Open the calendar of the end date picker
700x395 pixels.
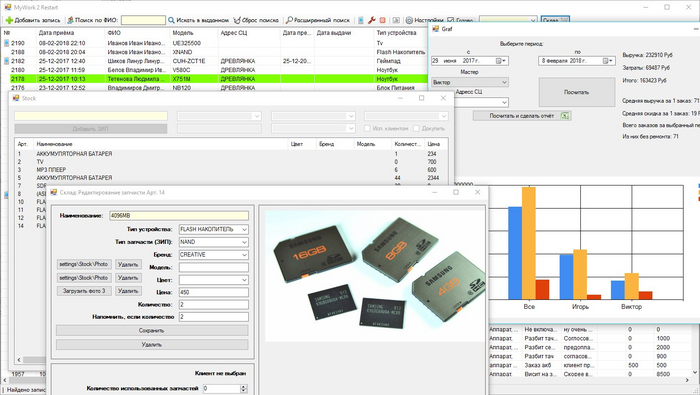click(x=608, y=61)
